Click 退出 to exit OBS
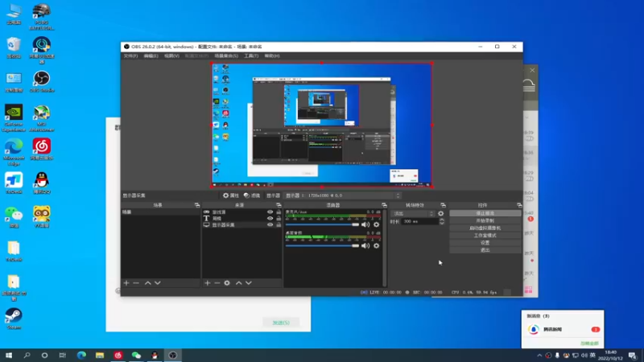644x362 pixels. tap(485, 250)
